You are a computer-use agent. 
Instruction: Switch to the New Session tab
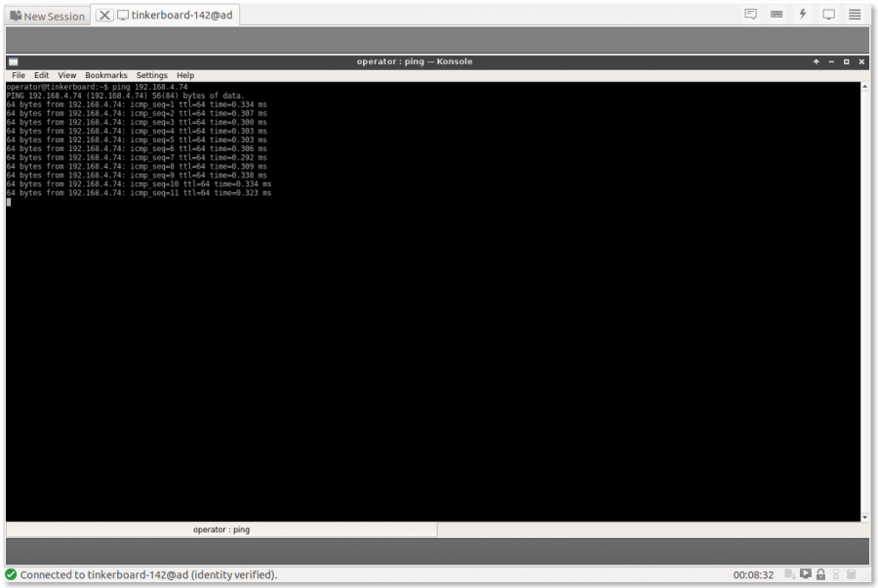(47, 16)
